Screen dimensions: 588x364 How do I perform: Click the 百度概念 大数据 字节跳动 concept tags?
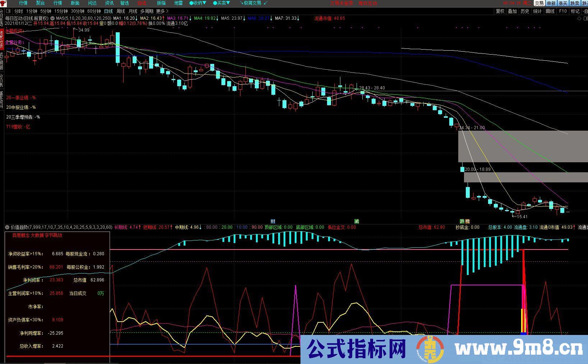coord(37,235)
